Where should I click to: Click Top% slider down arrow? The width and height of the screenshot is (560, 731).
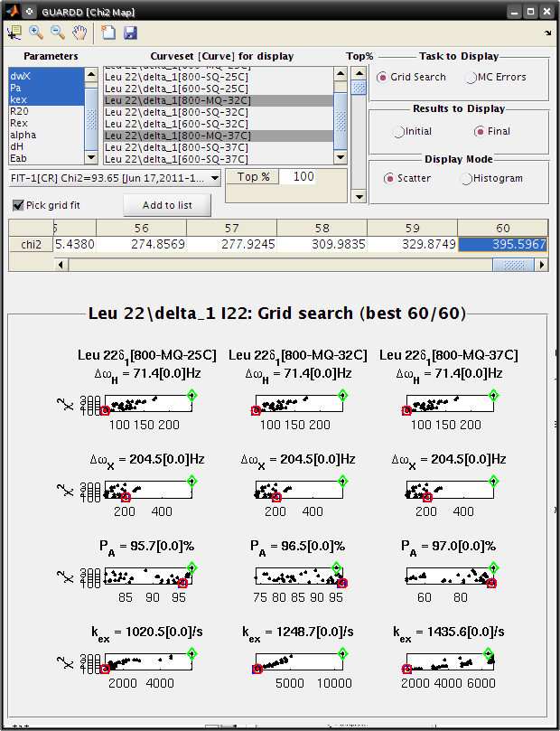(x=359, y=197)
